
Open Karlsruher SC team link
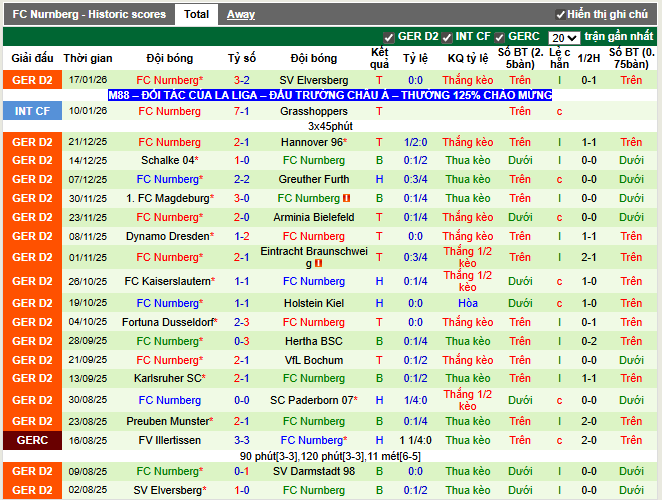(168, 378)
